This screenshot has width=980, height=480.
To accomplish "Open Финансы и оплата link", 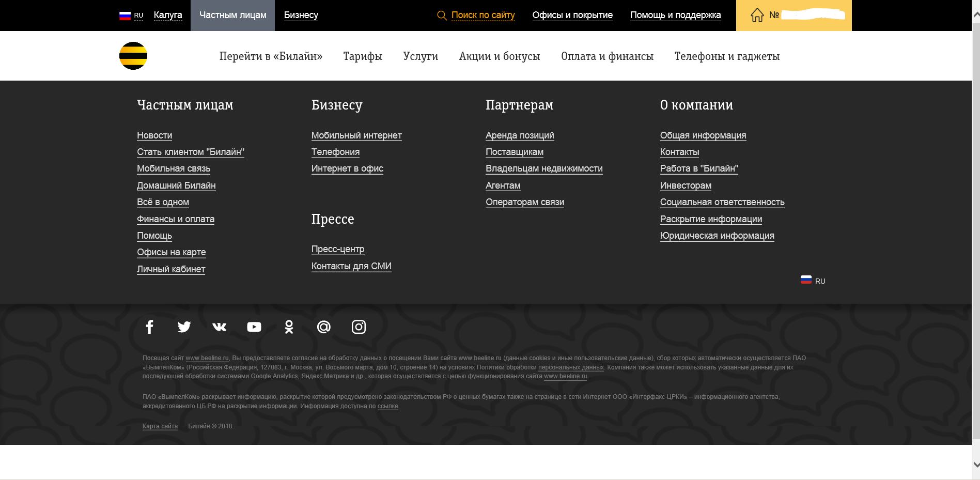I will 176,219.
